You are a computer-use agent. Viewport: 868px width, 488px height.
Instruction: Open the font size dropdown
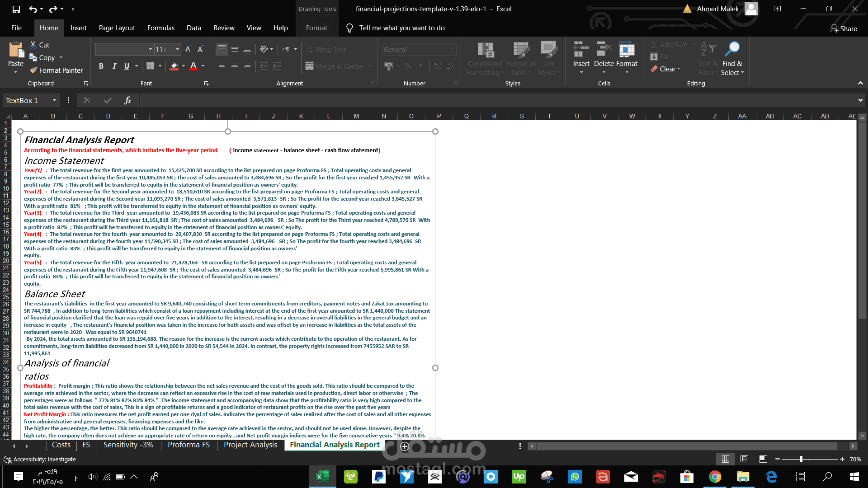pyautogui.click(x=178, y=49)
